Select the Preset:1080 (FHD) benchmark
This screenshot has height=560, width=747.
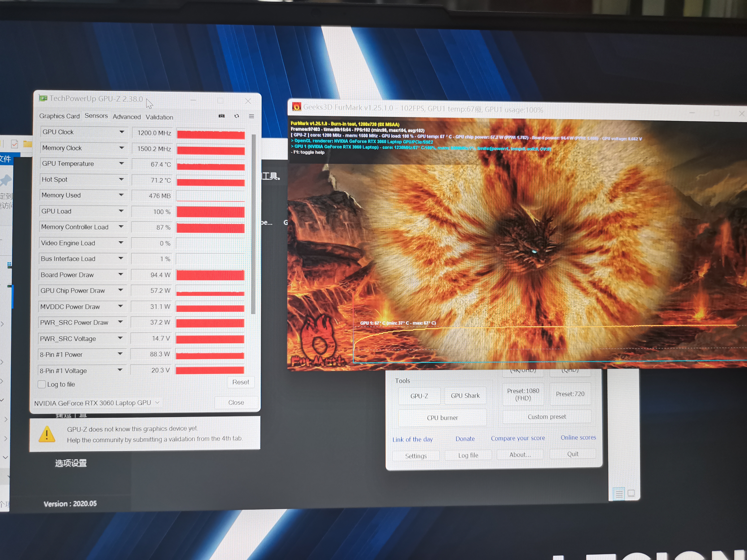point(523,394)
